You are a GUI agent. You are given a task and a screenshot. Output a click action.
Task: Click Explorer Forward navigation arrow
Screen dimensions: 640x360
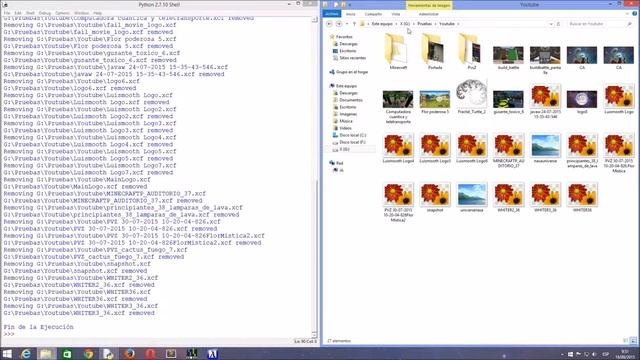339,24
